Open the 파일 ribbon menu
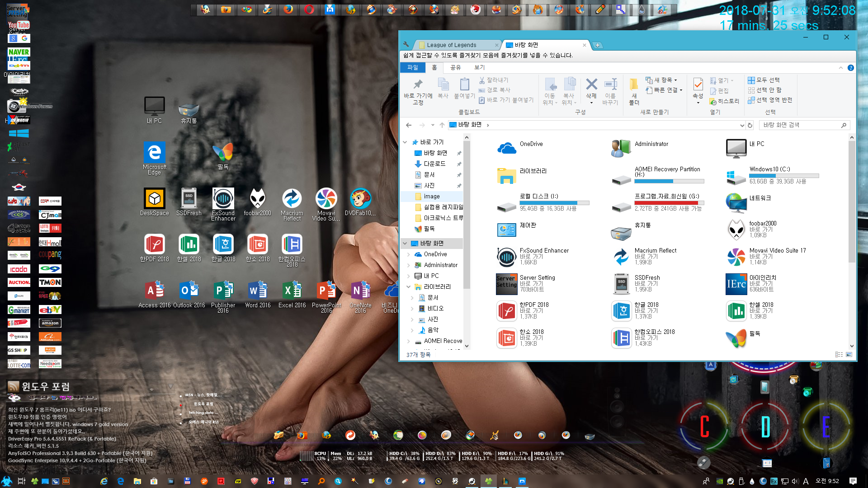The height and width of the screenshot is (488, 868). coord(413,67)
